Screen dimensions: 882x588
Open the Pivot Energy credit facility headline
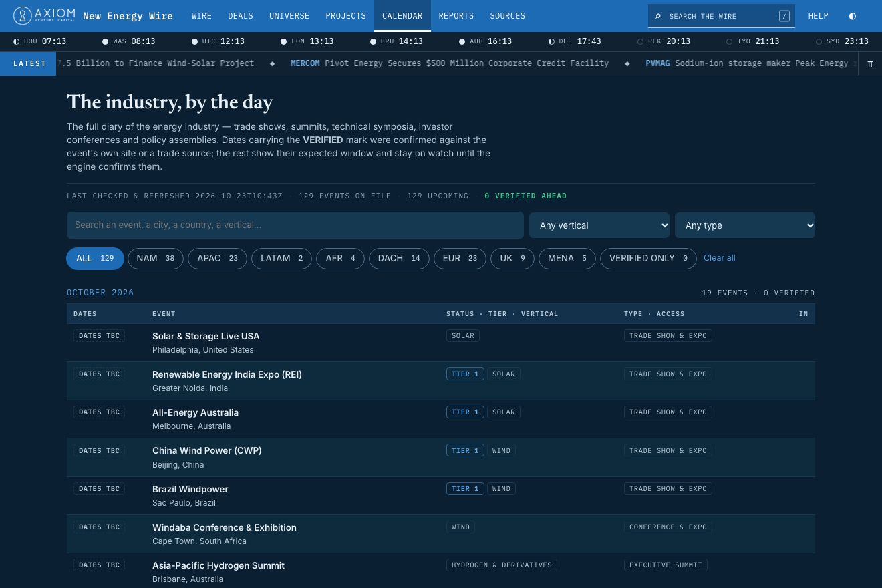point(450,63)
